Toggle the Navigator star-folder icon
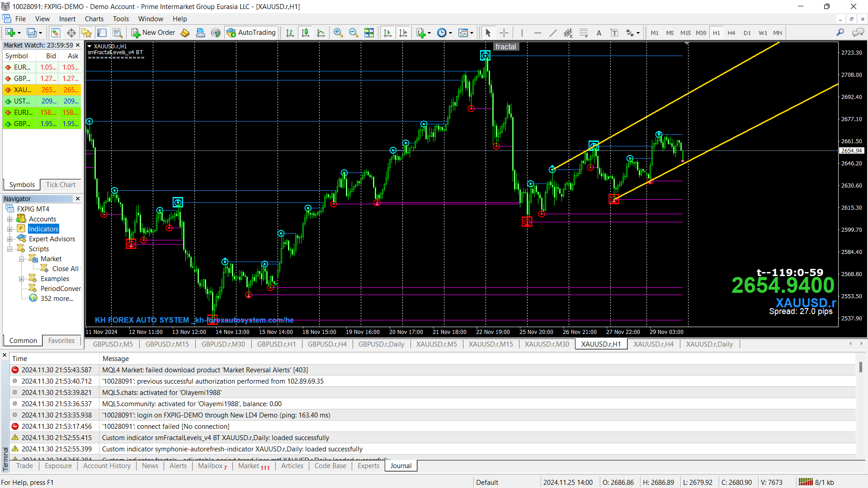The image size is (868, 488). click(x=86, y=33)
